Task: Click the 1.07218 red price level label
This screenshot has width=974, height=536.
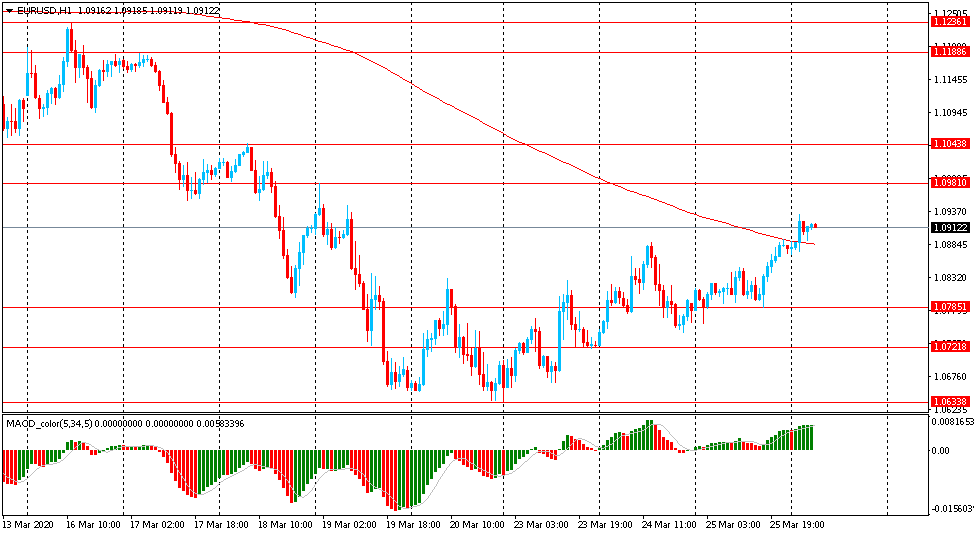Action: [x=950, y=346]
